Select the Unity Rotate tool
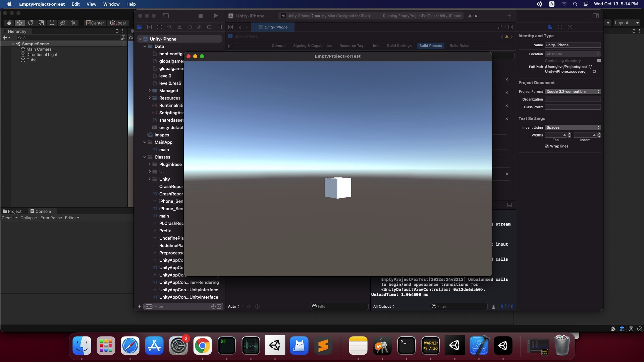644x362 pixels. 31,23
